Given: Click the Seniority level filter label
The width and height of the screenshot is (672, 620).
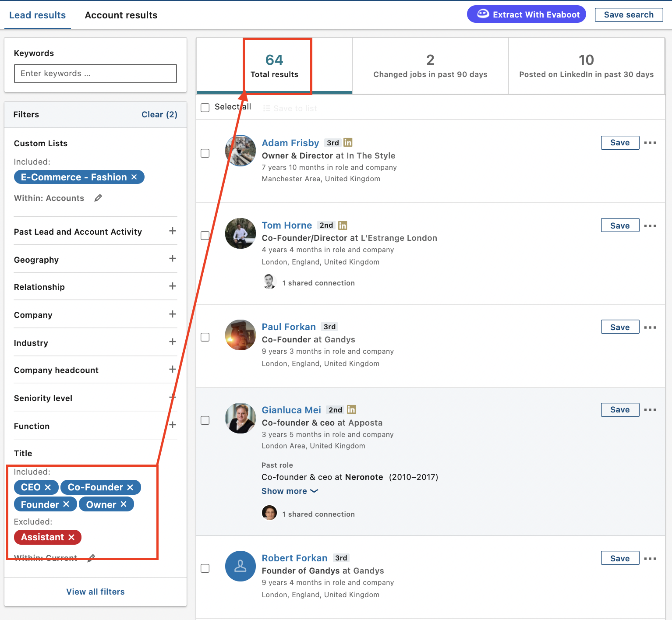Looking at the screenshot, I should [43, 398].
